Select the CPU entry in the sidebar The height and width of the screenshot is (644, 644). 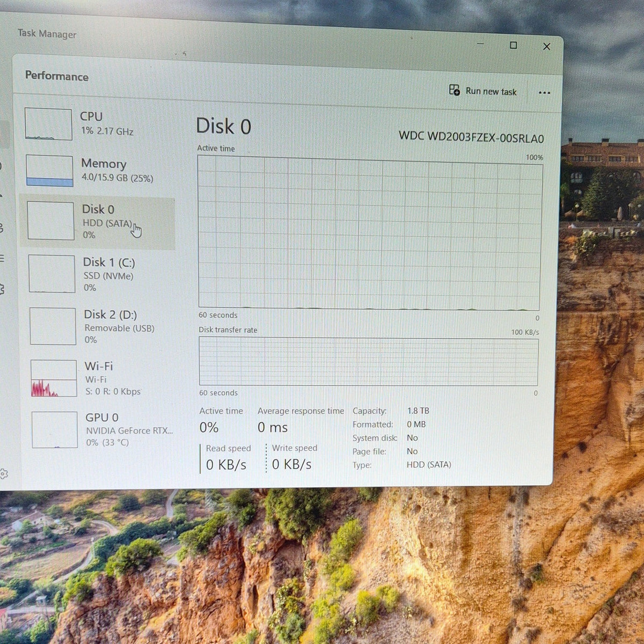[x=97, y=124]
